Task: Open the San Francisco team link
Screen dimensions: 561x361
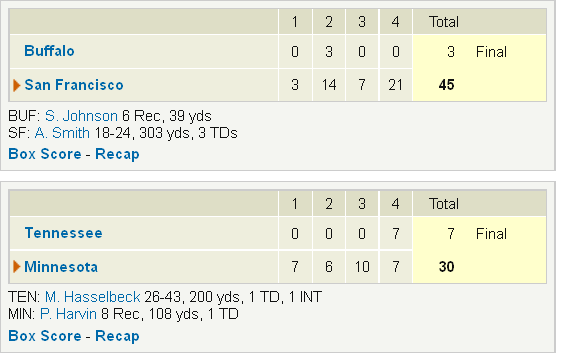Action: [74, 85]
